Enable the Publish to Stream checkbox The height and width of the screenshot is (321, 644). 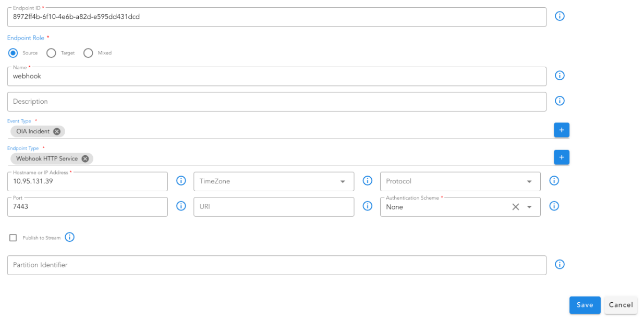pyautogui.click(x=13, y=238)
